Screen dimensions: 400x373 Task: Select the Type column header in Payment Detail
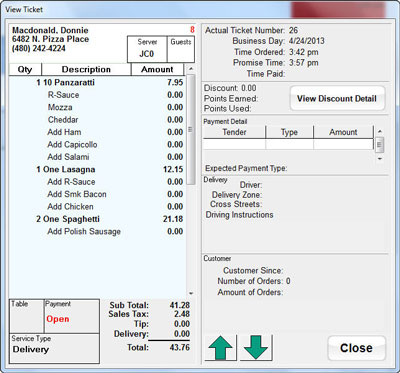[x=289, y=132]
